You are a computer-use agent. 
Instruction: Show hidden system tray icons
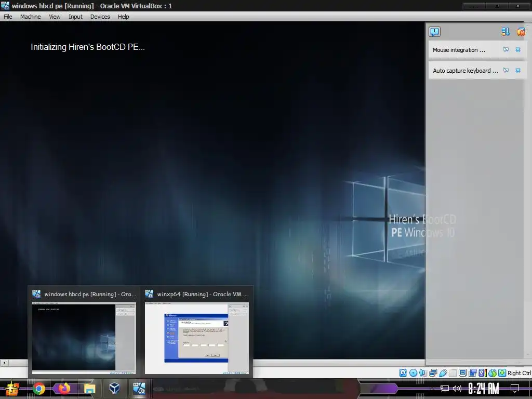(432, 389)
